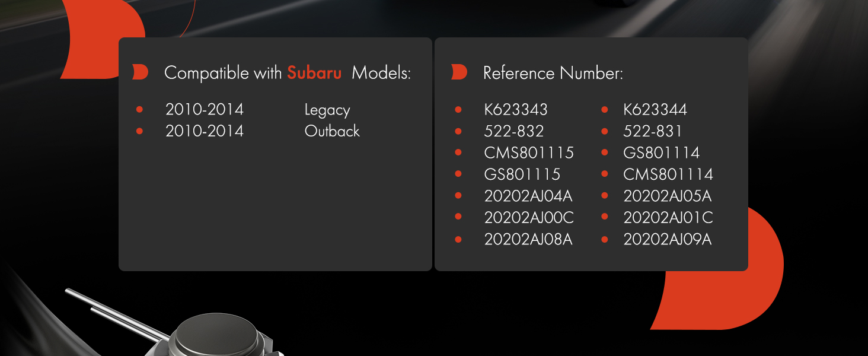Image resolution: width=868 pixels, height=356 pixels.
Task: Click the Compatible with Subaru Models heading
Action: pos(288,73)
